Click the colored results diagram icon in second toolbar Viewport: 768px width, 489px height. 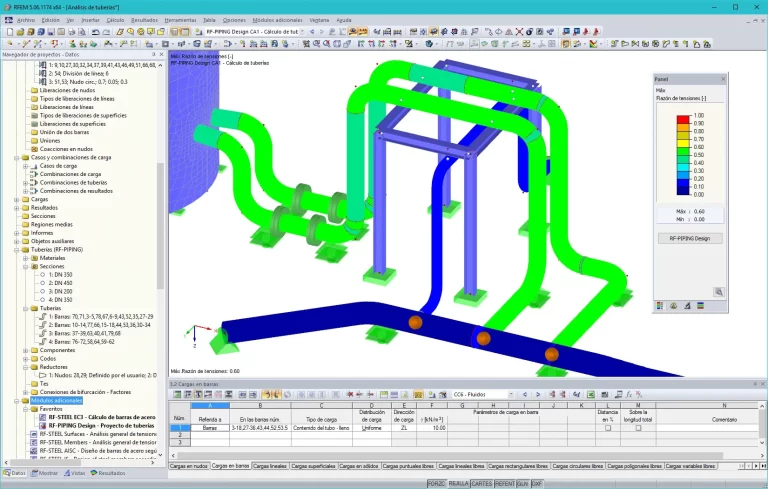pyautogui.click(x=594, y=44)
